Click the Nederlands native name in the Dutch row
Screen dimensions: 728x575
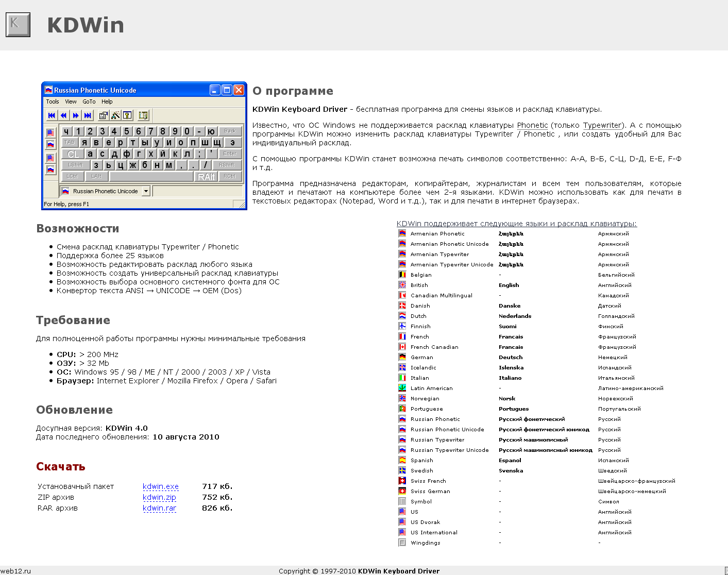[x=515, y=316]
